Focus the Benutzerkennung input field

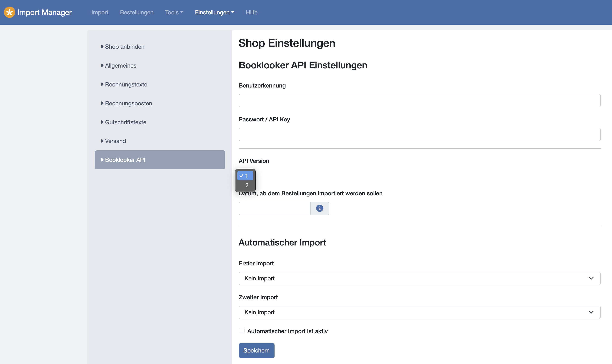(x=419, y=101)
